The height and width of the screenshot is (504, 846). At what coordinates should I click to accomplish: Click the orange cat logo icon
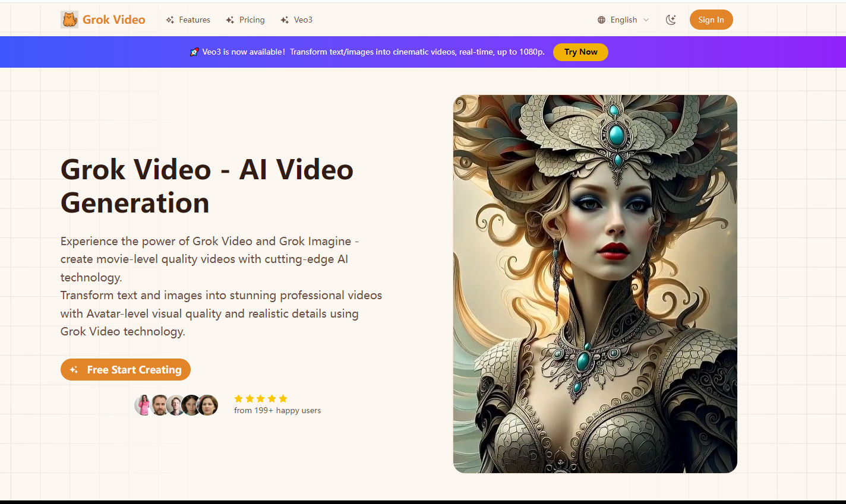pos(70,20)
